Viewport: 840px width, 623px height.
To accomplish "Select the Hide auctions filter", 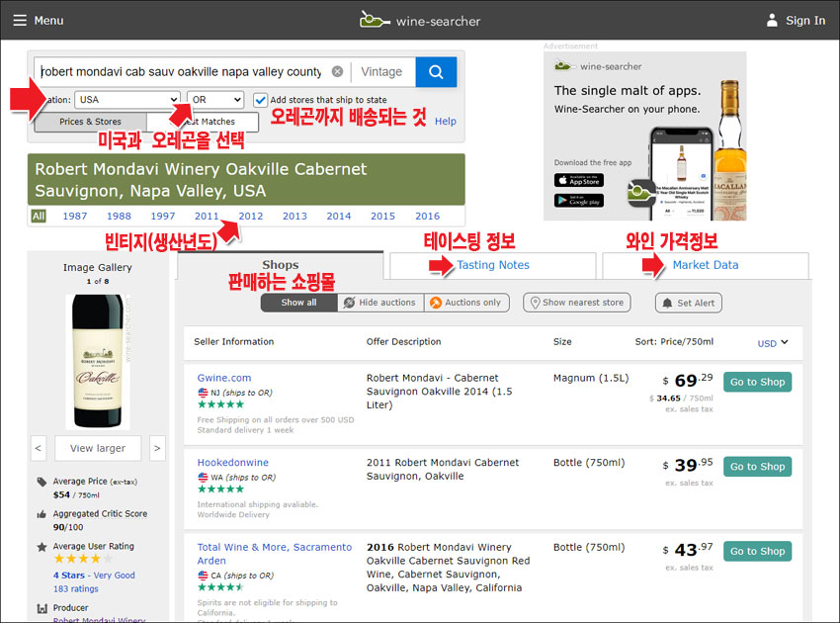I will coord(380,303).
